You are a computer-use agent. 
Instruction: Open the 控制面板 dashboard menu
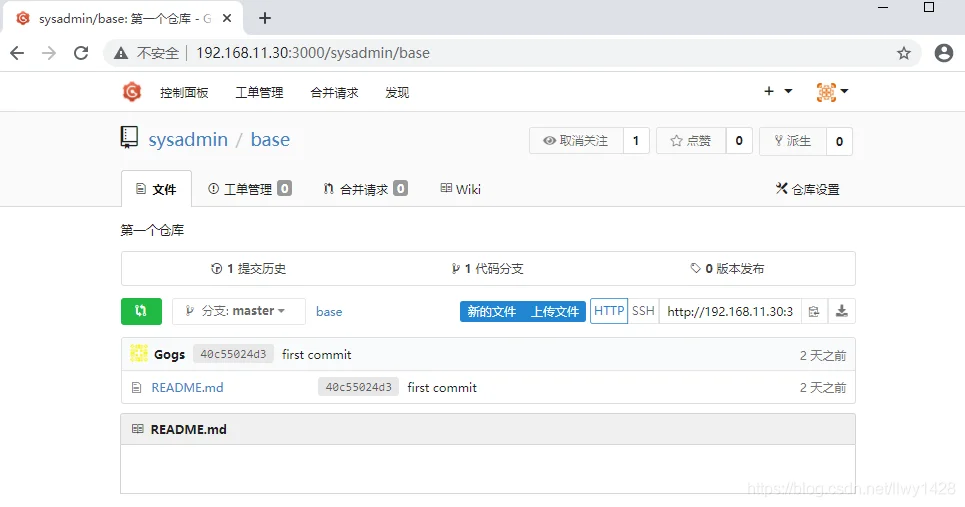coord(184,93)
